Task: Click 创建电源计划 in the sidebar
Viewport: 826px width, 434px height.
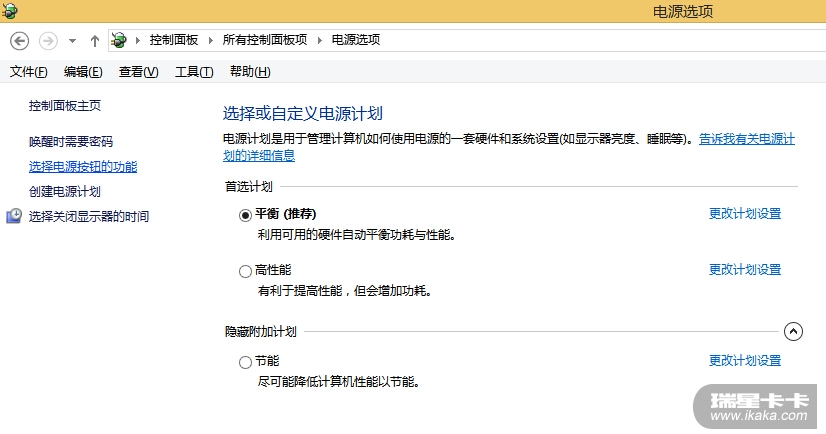Action: (x=65, y=191)
